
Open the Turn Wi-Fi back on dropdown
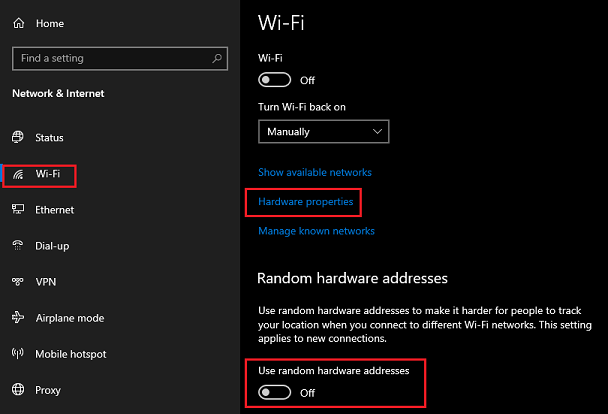click(324, 132)
